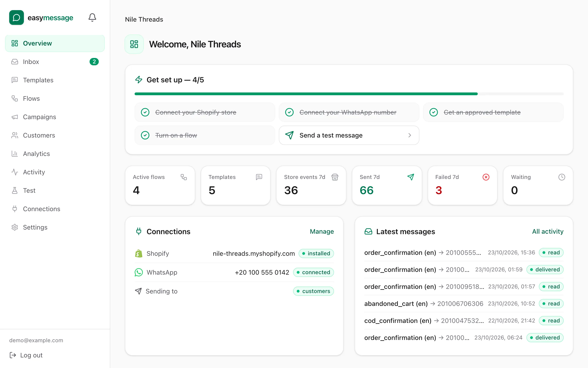
Task: Click checkmark for Get an approved template
Action: pyautogui.click(x=433, y=112)
